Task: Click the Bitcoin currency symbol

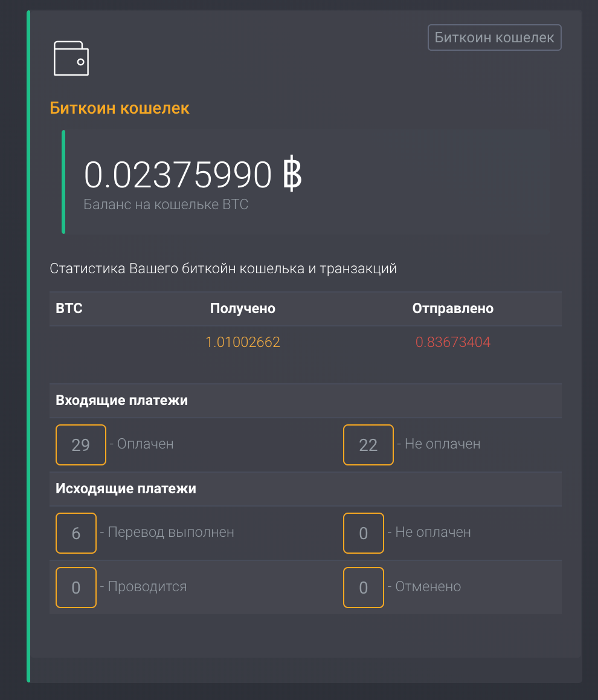Action: point(292,175)
